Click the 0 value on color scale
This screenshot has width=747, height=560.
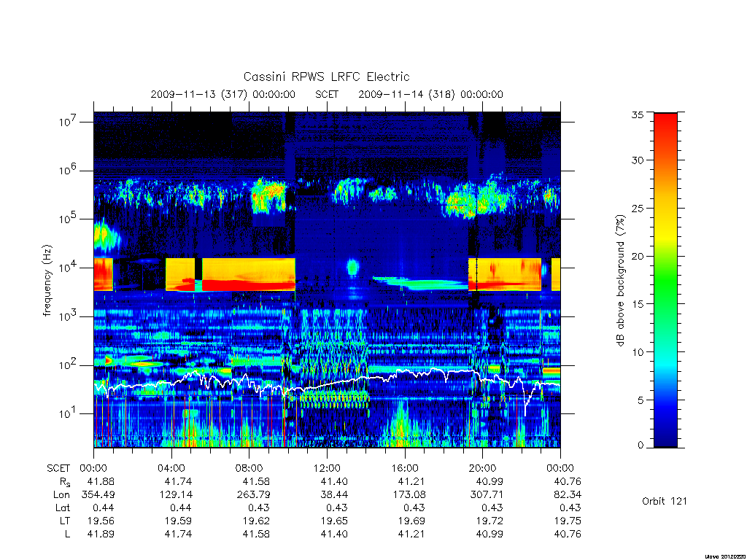640,446
